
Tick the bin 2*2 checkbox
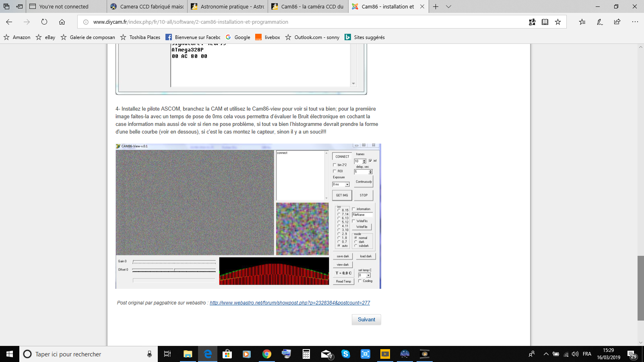point(334,165)
